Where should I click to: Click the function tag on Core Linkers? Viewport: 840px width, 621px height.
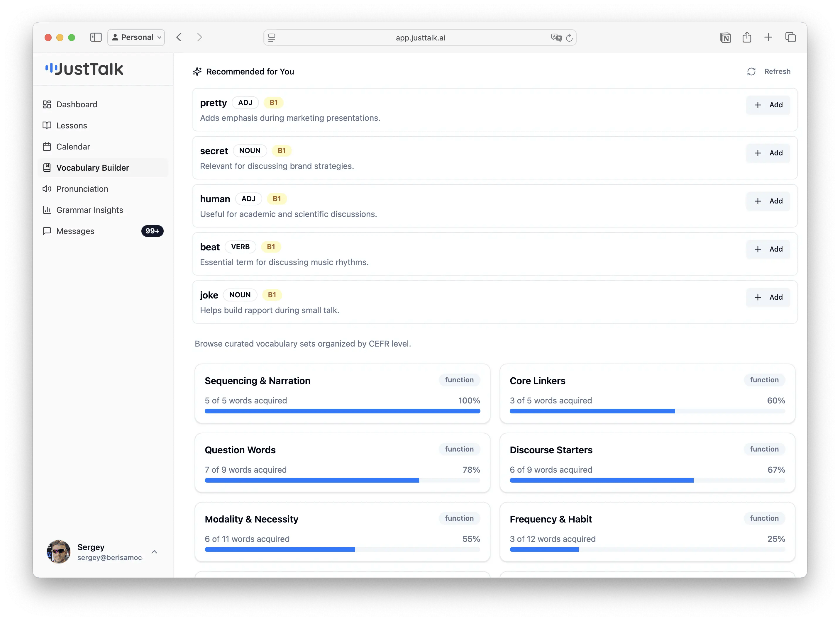[x=764, y=380]
